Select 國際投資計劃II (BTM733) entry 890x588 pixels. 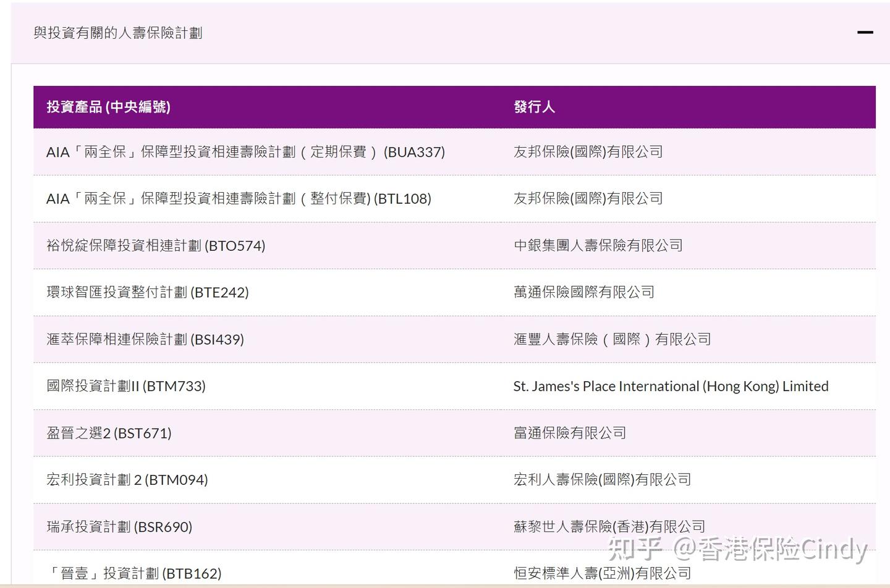pyautogui.click(x=126, y=386)
